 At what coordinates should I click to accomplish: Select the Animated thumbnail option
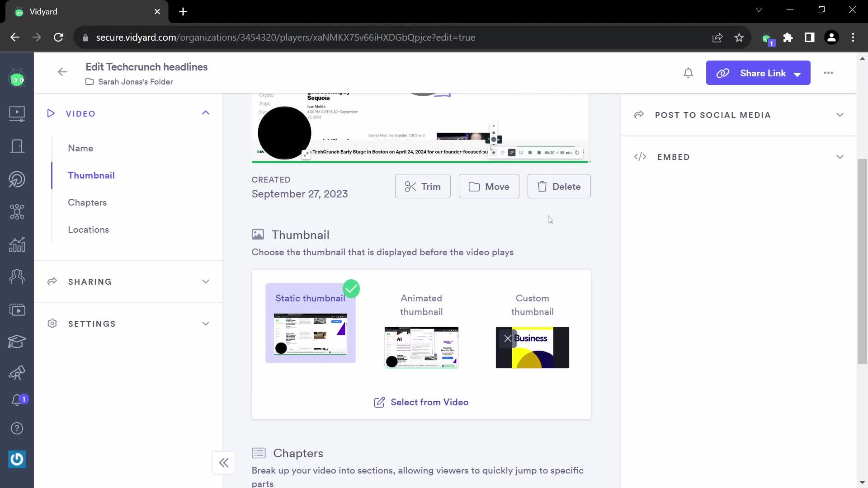tap(421, 330)
